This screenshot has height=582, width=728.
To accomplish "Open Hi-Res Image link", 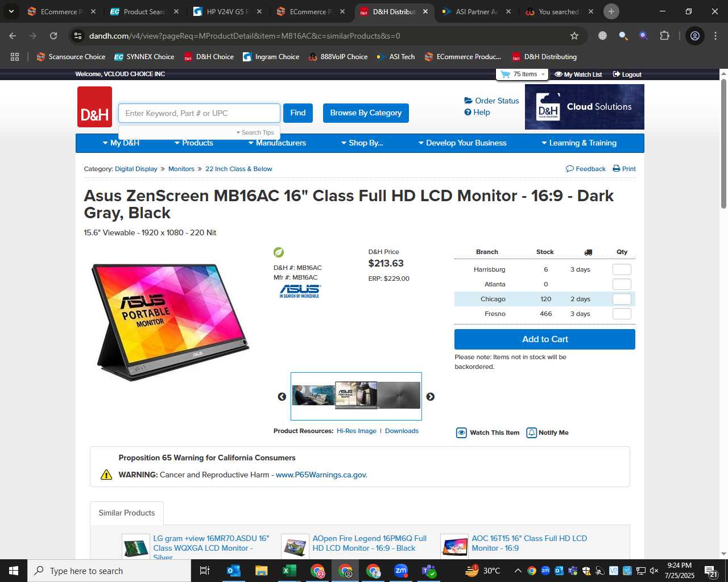I will [357, 431].
